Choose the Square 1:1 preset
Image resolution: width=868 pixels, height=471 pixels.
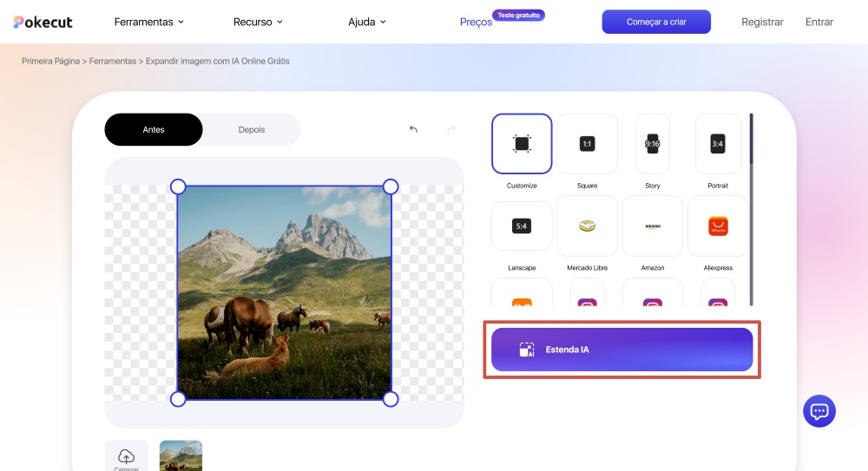[587, 143]
